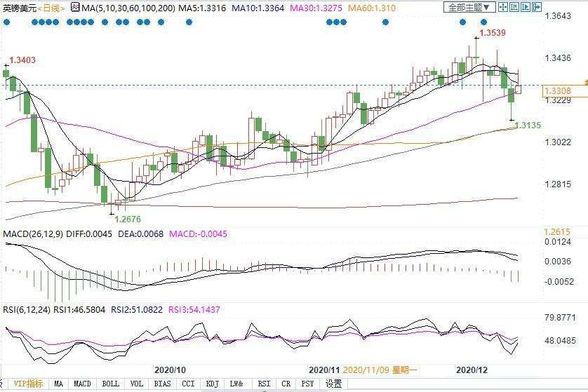Click the 1.2676 low price marker
The width and height of the screenshot is (588, 392).
click(128, 219)
